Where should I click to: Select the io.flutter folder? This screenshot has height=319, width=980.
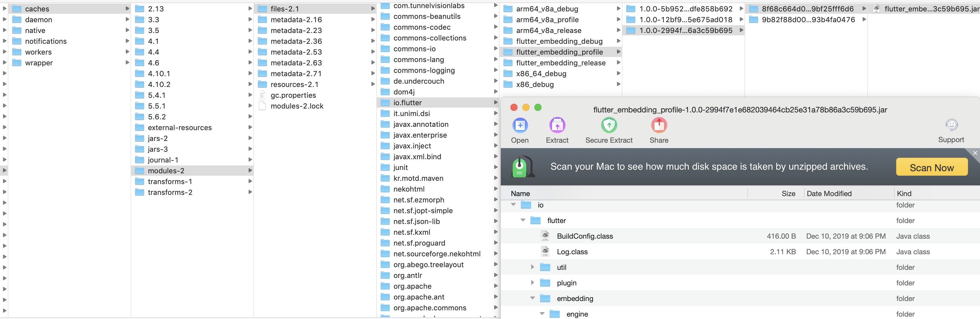(x=438, y=103)
